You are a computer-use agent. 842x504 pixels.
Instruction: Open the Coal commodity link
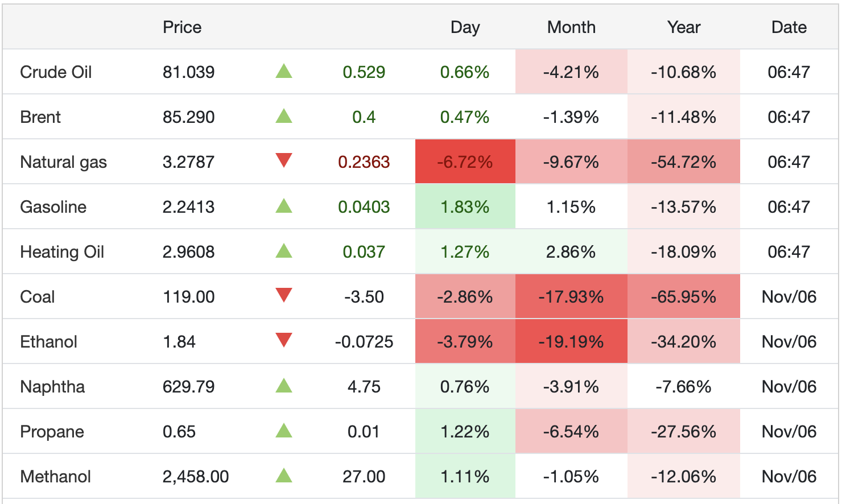point(37,297)
